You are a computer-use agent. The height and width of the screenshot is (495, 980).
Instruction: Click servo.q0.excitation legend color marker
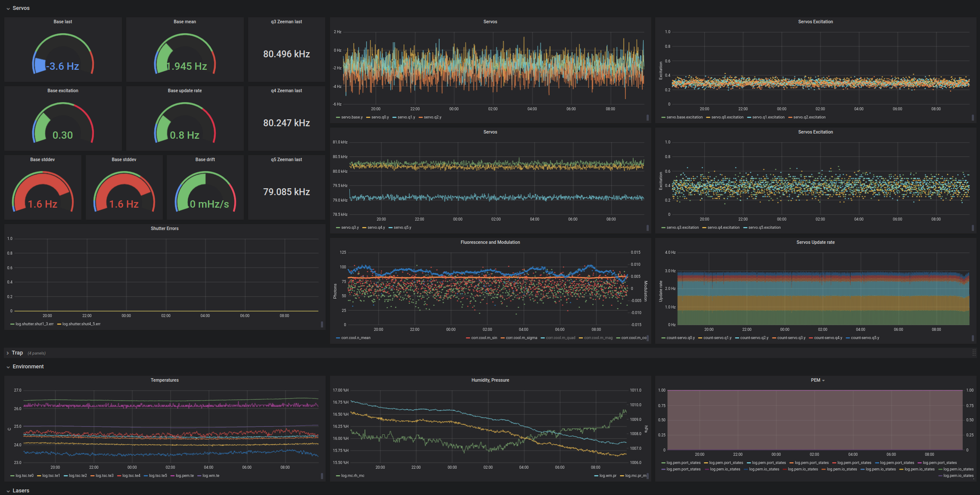708,117
